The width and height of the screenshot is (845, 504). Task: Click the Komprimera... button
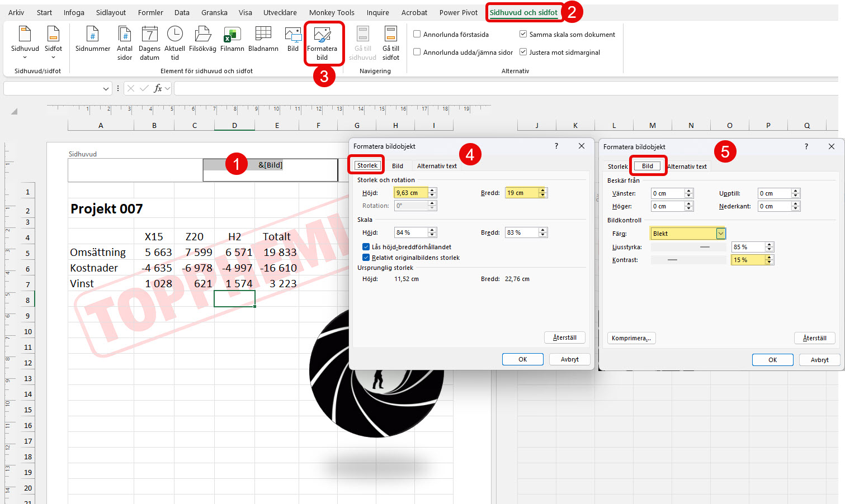631,338
